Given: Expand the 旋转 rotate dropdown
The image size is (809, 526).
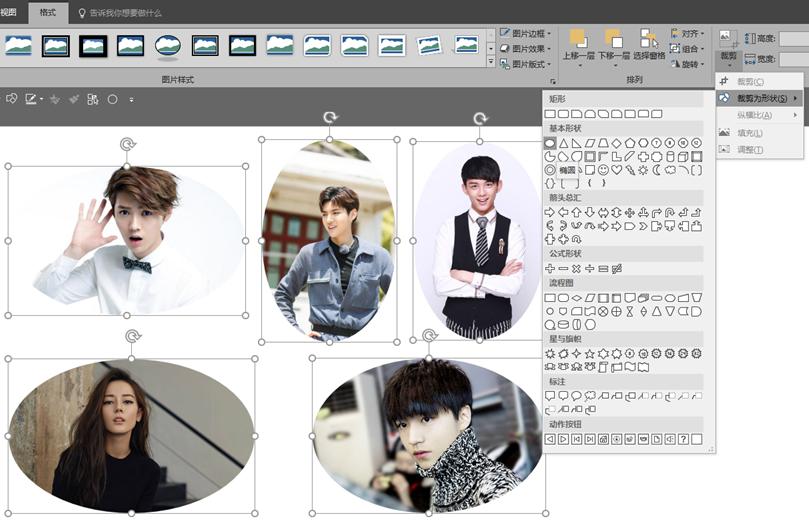Looking at the screenshot, I should pyautogui.click(x=687, y=63).
